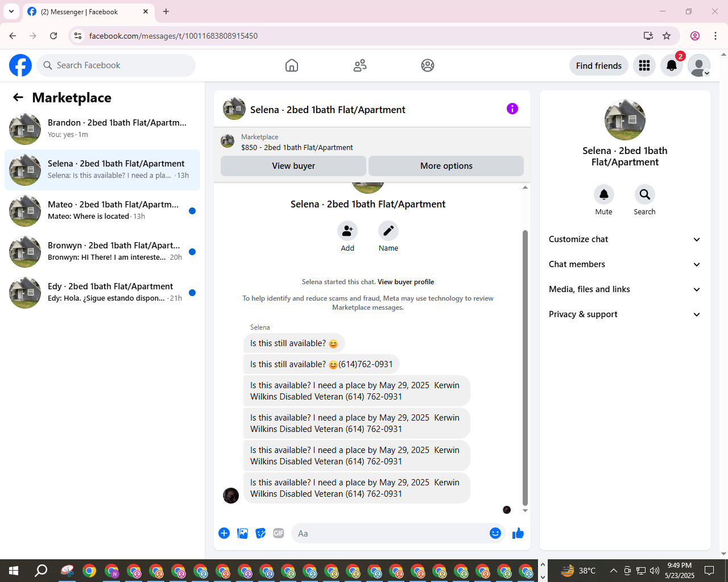
Task: Click Find friends button
Action: 599,65
